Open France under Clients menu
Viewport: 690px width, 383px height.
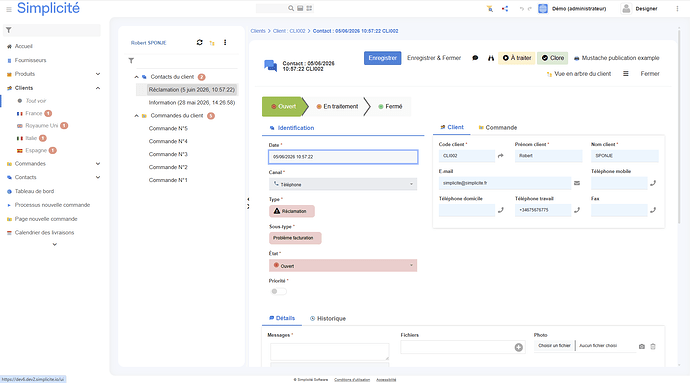(34, 113)
